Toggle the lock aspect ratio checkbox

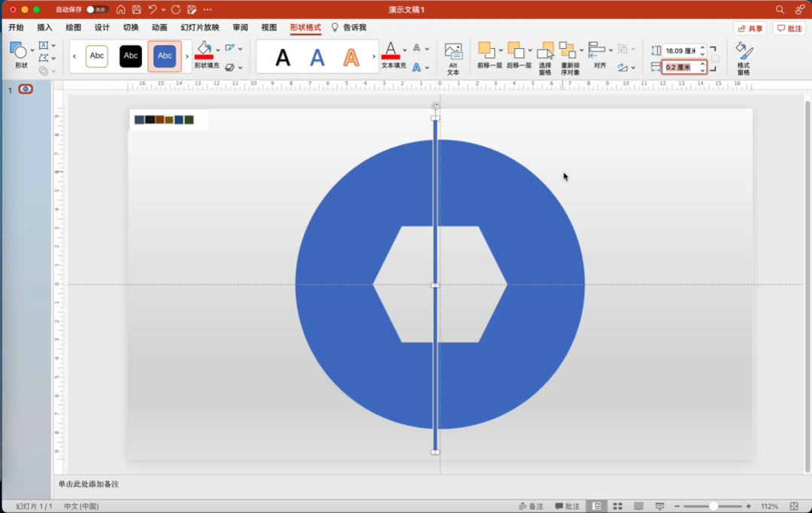[x=715, y=59]
